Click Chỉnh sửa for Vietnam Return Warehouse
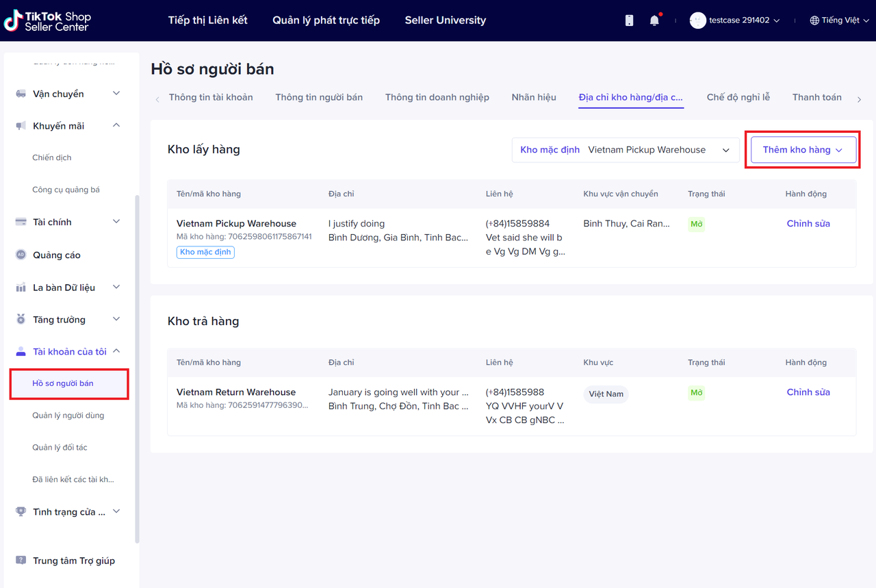This screenshot has width=876, height=588. [808, 392]
